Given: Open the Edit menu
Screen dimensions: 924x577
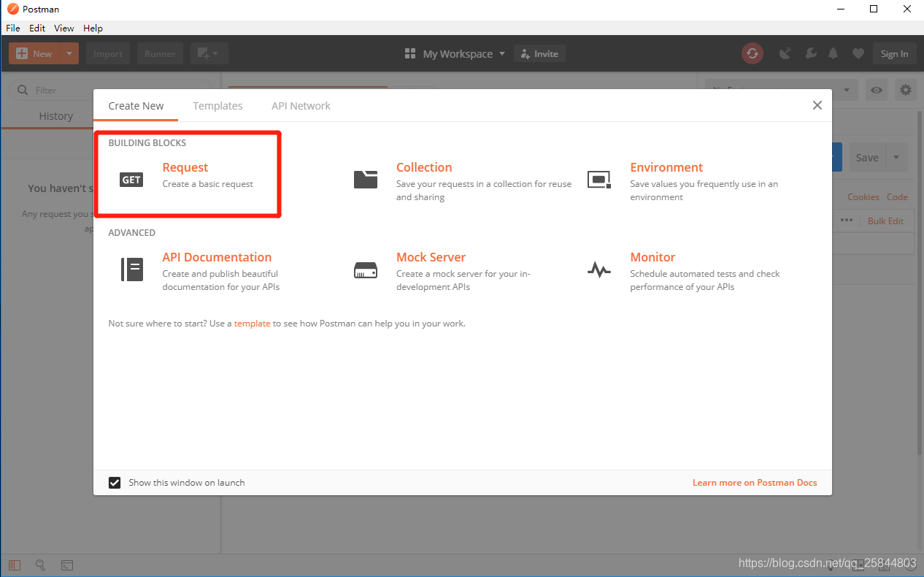Looking at the screenshot, I should [x=37, y=28].
